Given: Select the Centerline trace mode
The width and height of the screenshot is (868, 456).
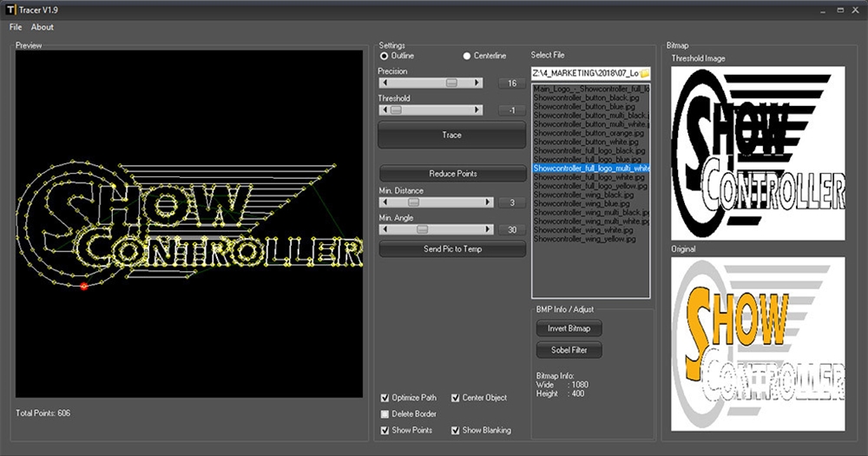Looking at the screenshot, I should pyautogui.click(x=467, y=56).
